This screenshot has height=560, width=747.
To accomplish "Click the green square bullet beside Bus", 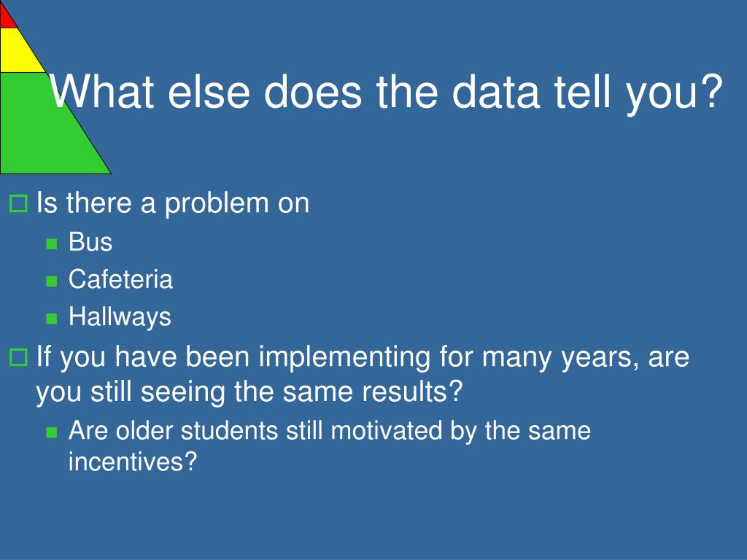I will pyautogui.click(x=52, y=244).
